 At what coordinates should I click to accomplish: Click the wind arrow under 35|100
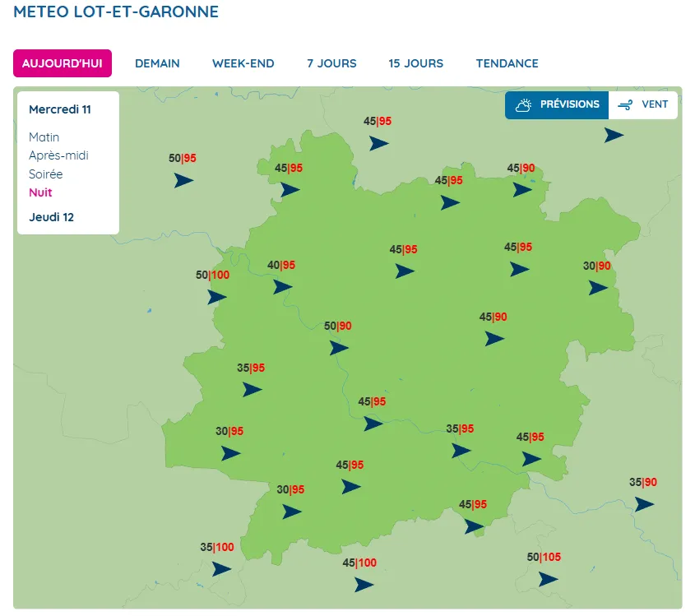click(221, 568)
